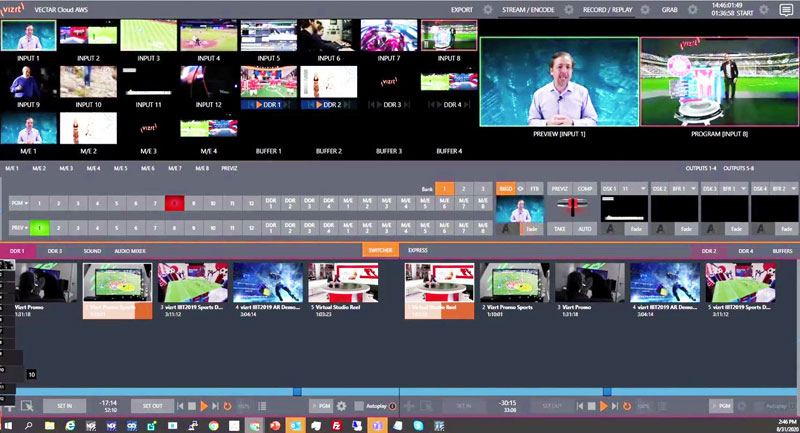Toggle the BKGD delegate button
Screen dimensions: 800x433
[506, 188]
